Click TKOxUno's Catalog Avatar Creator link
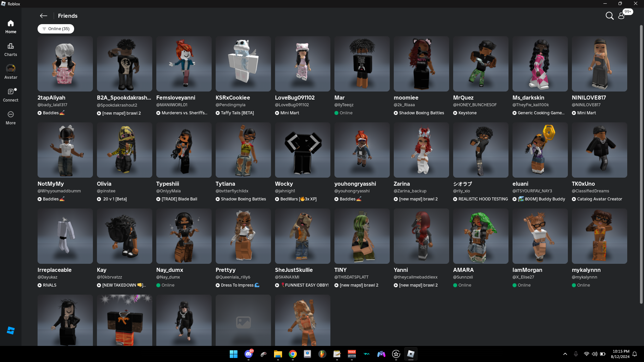The image size is (644, 362). pyautogui.click(x=599, y=199)
